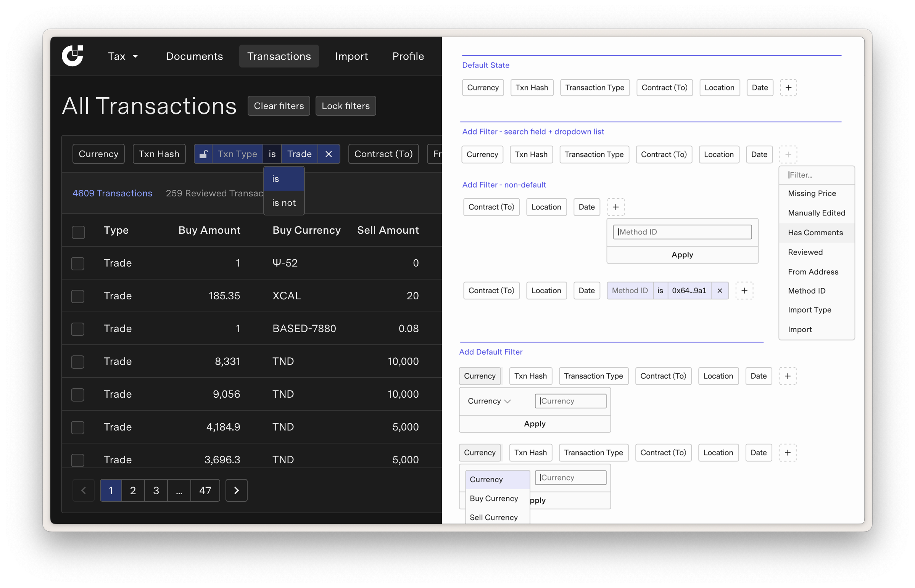Click the app logo in navbar
Image resolution: width=915 pixels, height=588 pixels.
pos(72,56)
